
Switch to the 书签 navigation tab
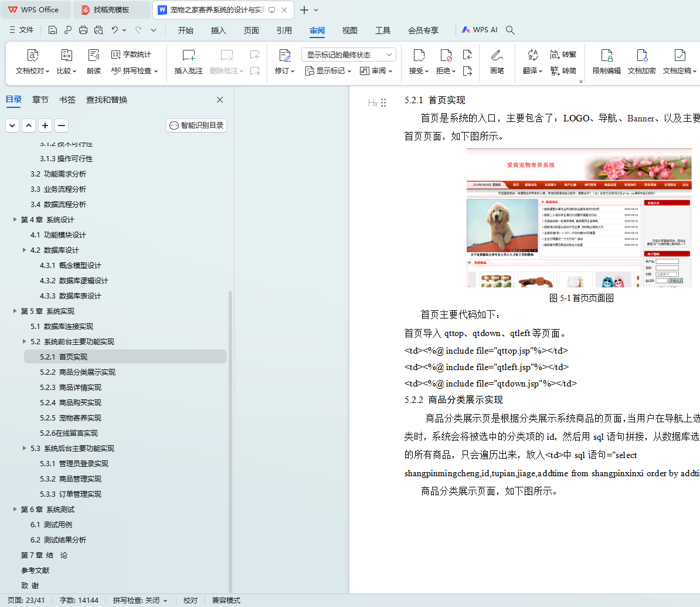67,100
